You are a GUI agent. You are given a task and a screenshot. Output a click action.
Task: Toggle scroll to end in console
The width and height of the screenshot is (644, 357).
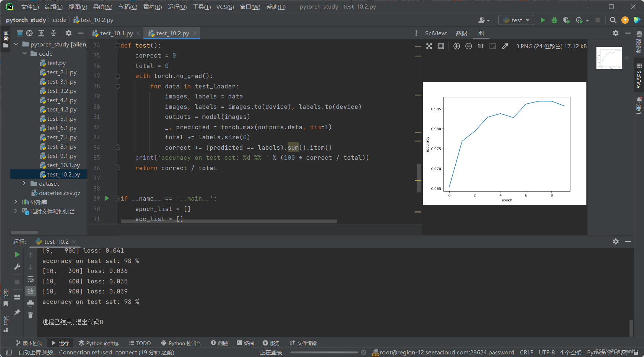click(30, 291)
